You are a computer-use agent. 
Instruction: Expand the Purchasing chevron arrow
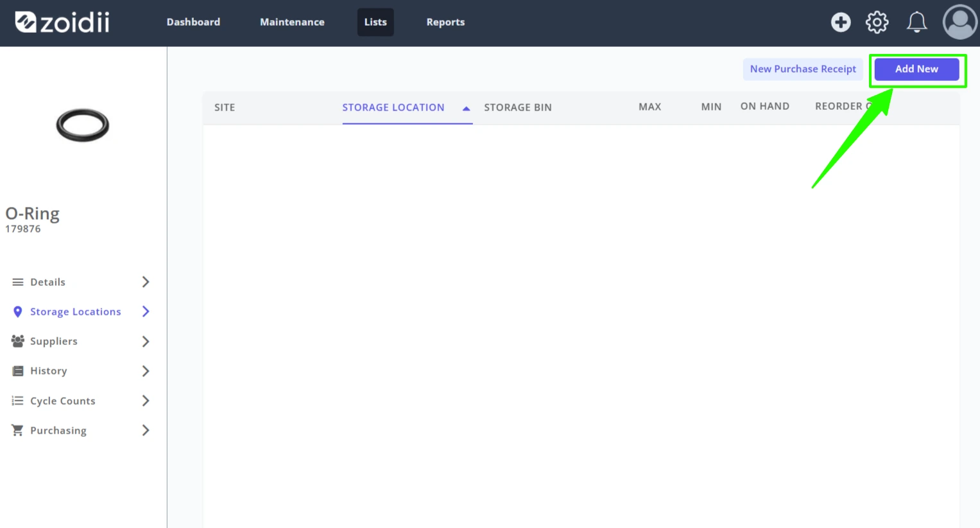click(x=146, y=430)
